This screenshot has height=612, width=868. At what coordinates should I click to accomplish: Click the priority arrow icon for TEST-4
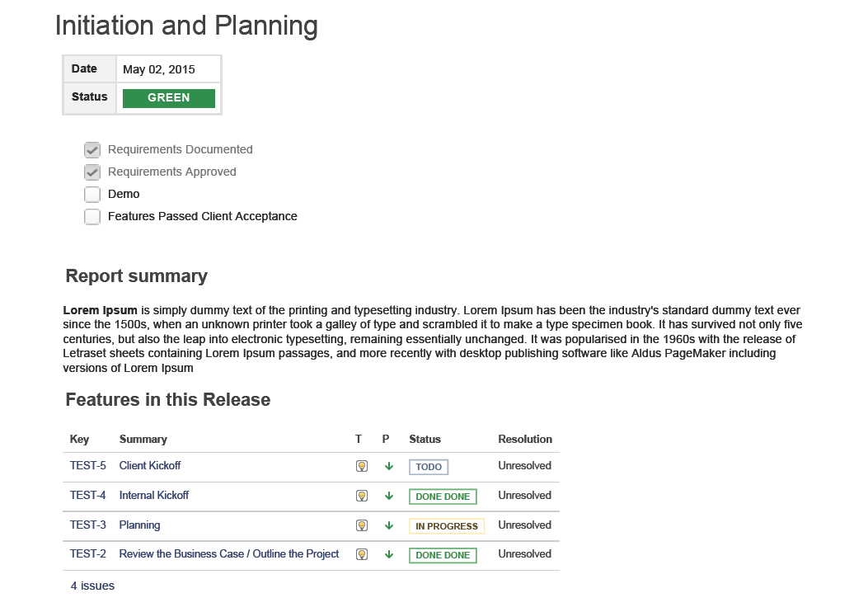[x=389, y=496]
